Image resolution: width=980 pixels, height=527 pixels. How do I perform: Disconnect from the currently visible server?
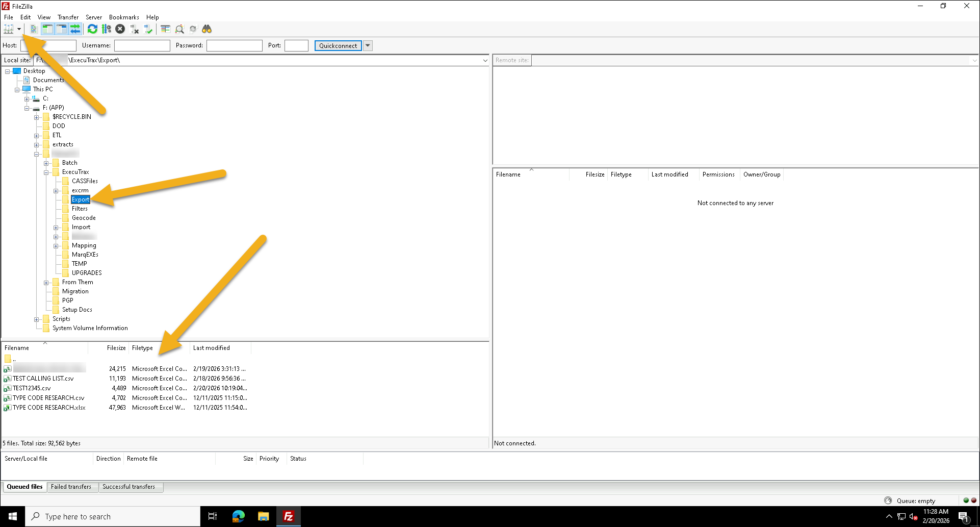tap(134, 29)
